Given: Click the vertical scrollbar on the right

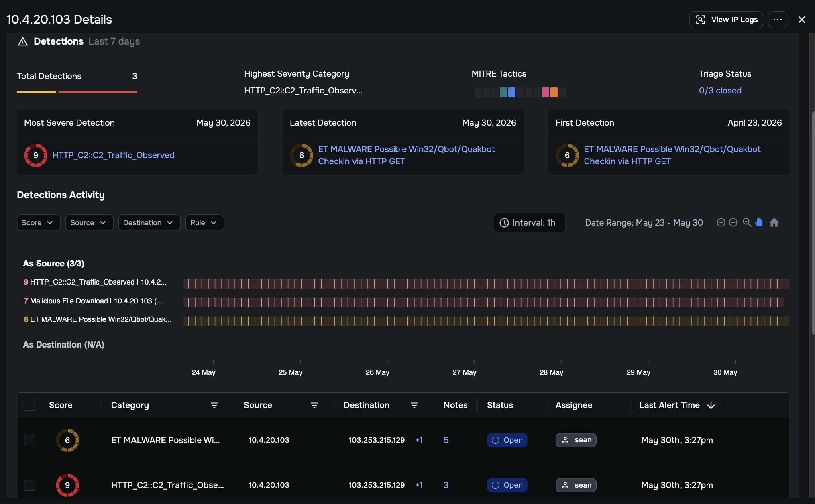Looking at the screenshot, I should coord(813,223).
